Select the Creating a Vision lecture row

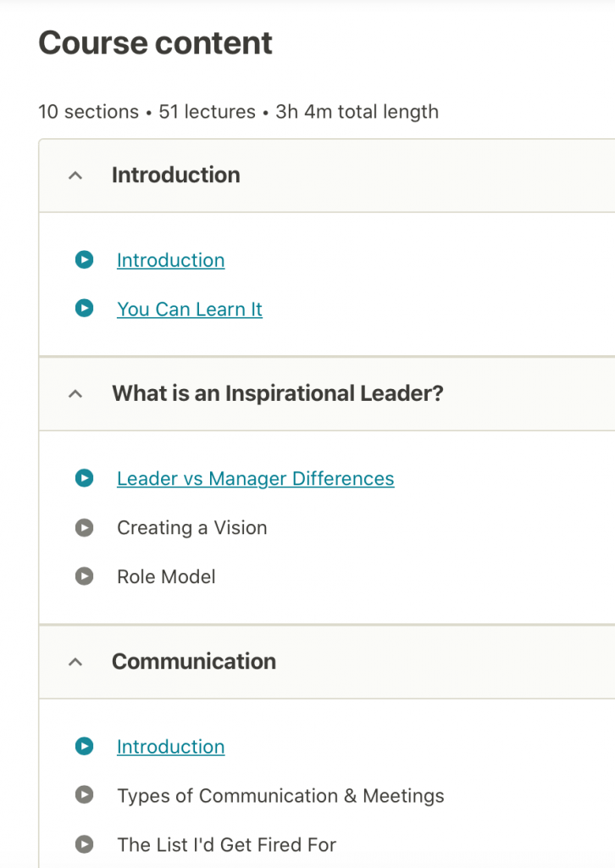pyautogui.click(x=192, y=527)
